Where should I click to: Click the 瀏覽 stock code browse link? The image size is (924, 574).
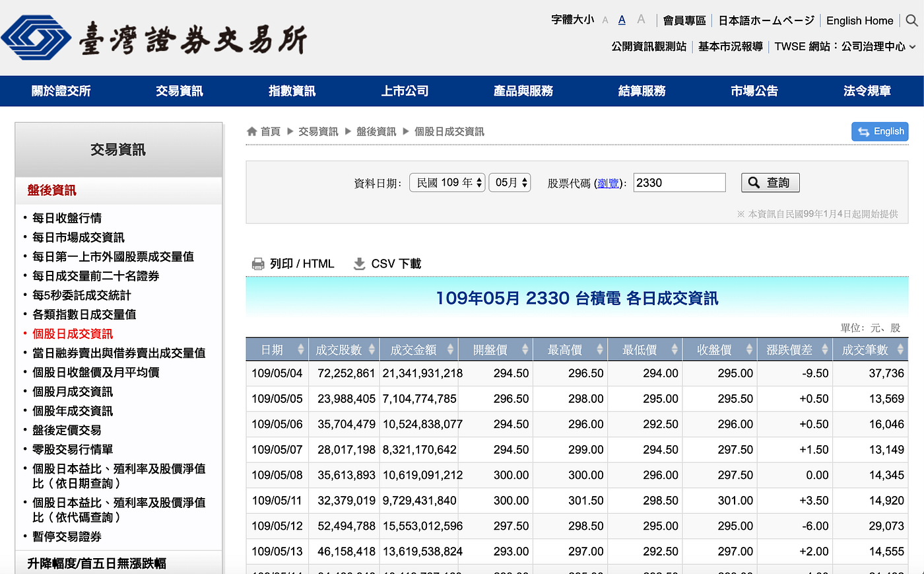(x=608, y=184)
